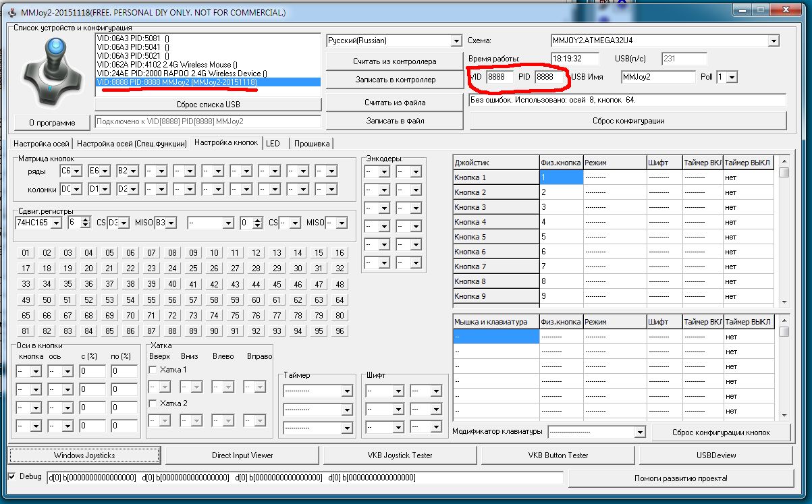
Task: Click the Режим column header in joystick table
Action: [x=615, y=163]
